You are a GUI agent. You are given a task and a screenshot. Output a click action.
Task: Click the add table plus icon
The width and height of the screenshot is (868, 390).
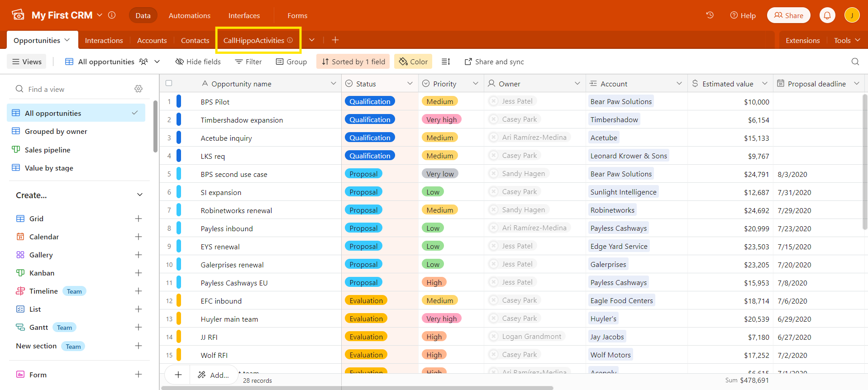pos(335,40)
